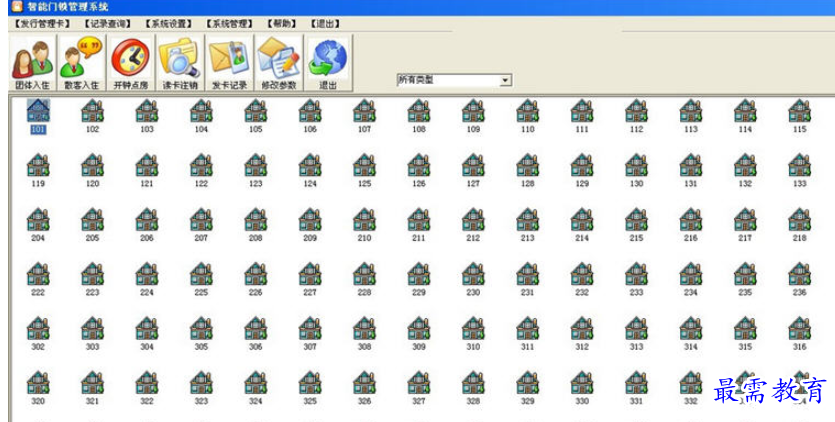Open the 记录查询 menu
835x422 pixels.
[108, 24]
